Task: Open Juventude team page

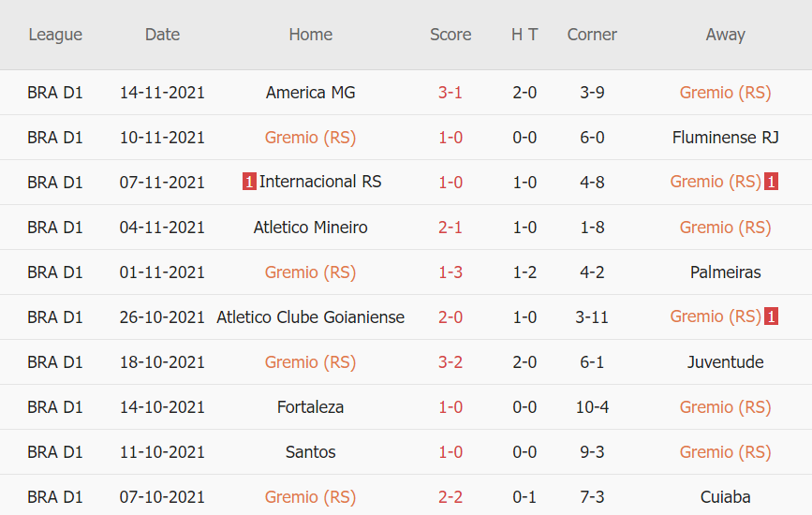Action: pyautogui.click(x=725, y=362)
